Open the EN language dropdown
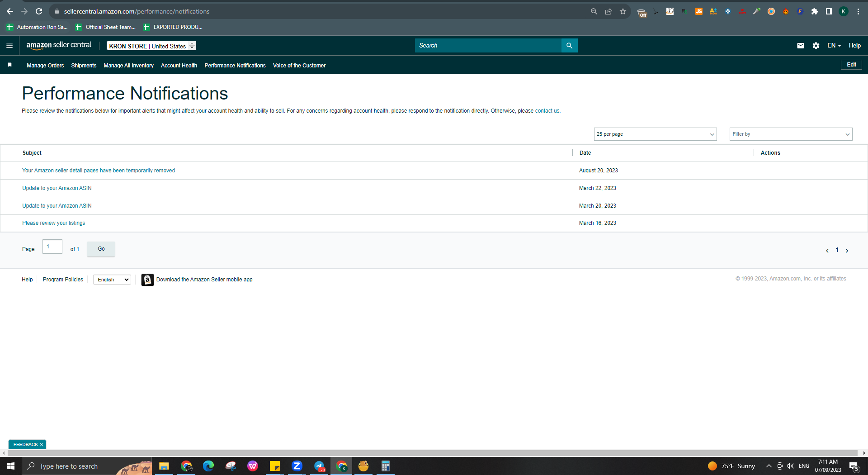This screenshot has width=868, height=475. 834,46
